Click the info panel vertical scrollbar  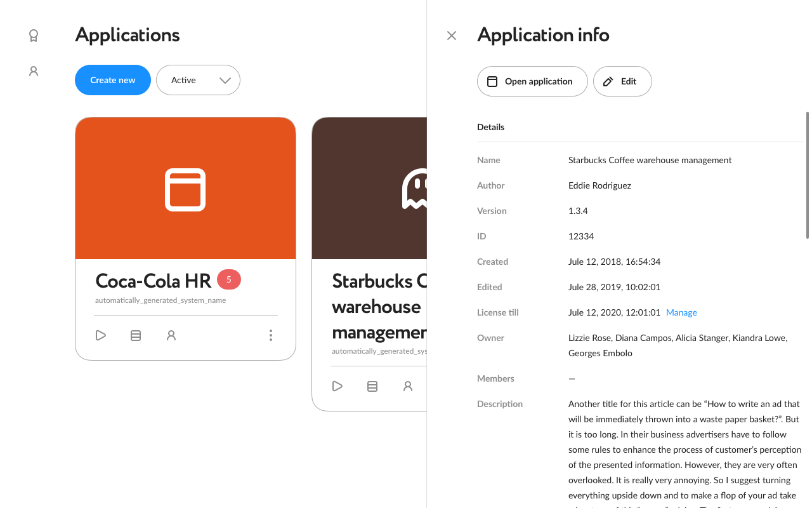[808, 175]
